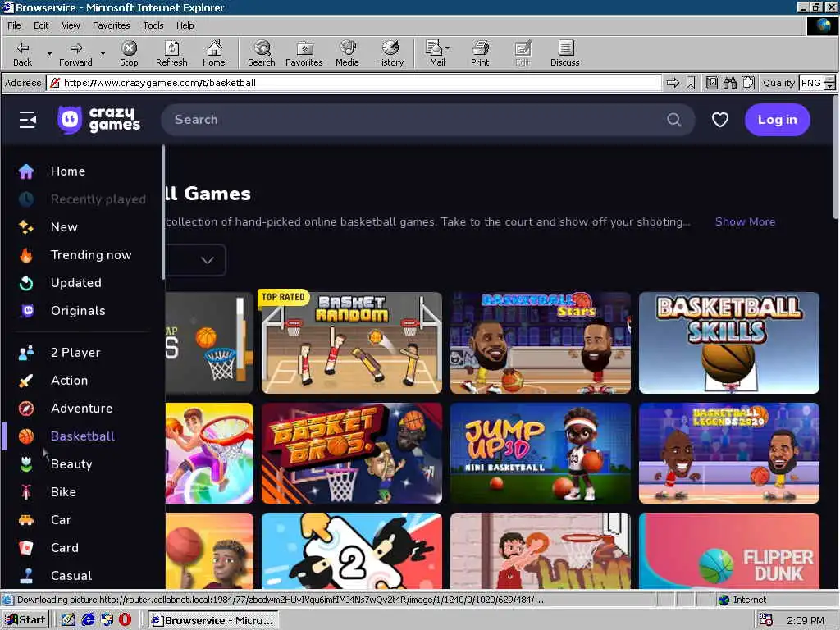Open the Mail button dropdown arrow
This screenshot has height=630, width=840.
pyautogui.click(x=448, y=48)
